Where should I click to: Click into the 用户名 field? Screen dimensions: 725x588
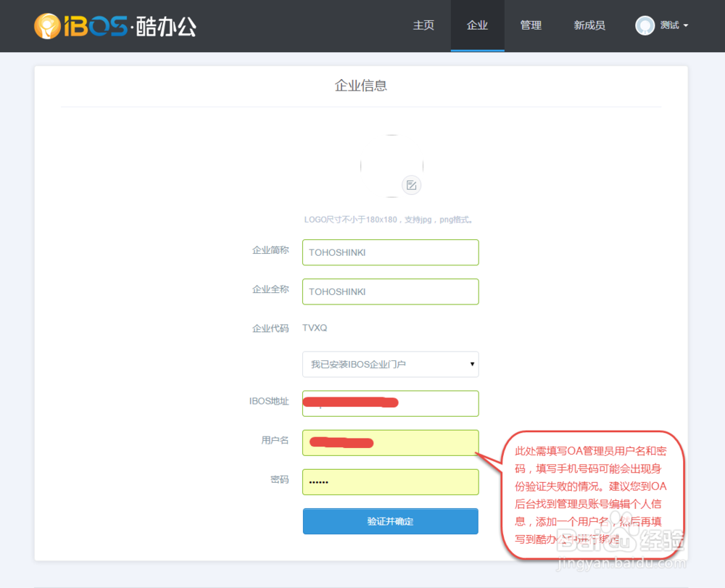click(x=390, y=443)
